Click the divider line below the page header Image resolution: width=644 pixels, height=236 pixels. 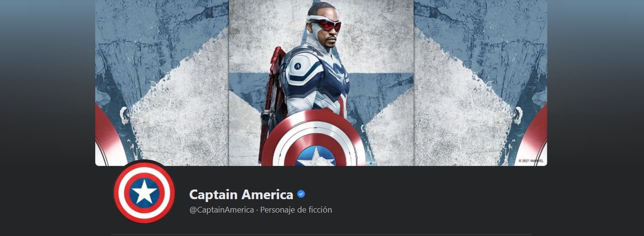(x=321, y=234)
